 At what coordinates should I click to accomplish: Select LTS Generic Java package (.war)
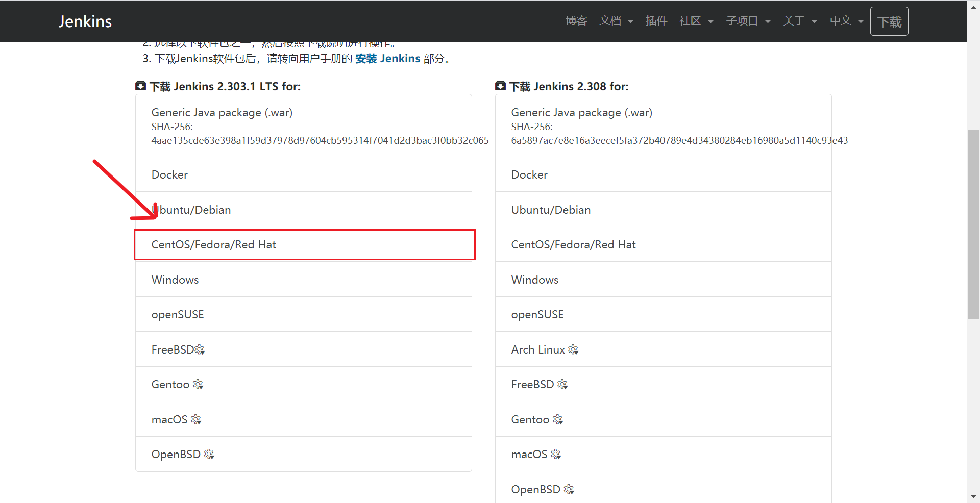304,125
